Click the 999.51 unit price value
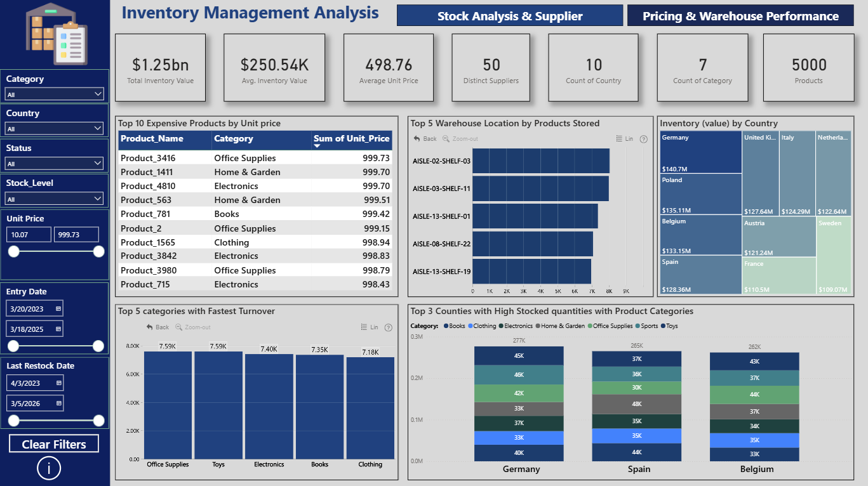The height and width of the screenshot is (486, 868). (376, 200)
